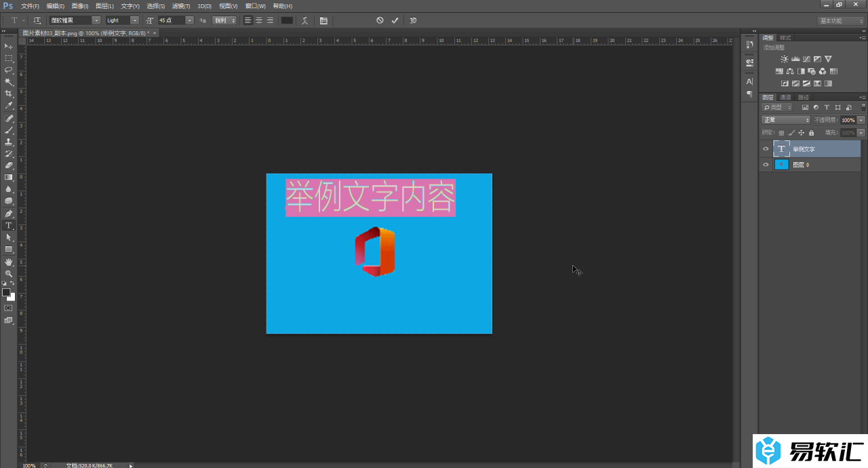Open the layer filter 类型 dropdown
Viewport: 868px width, 468px height.
[777, 108]
